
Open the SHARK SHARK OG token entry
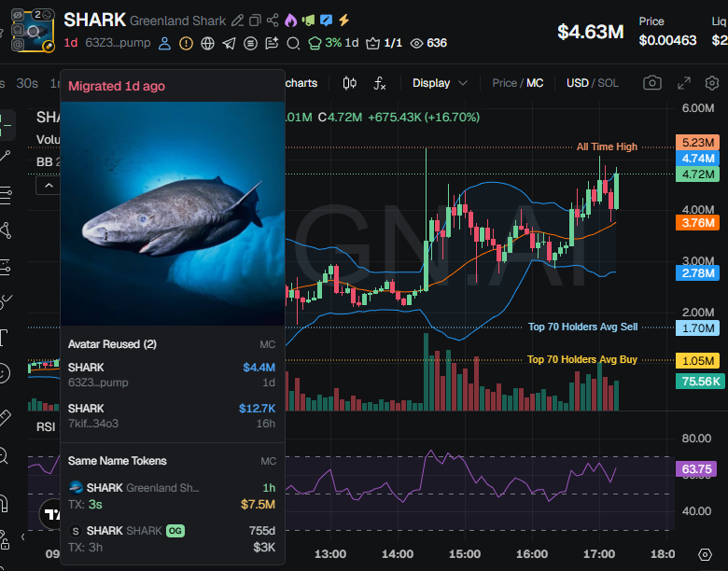[x=172, y=538]
